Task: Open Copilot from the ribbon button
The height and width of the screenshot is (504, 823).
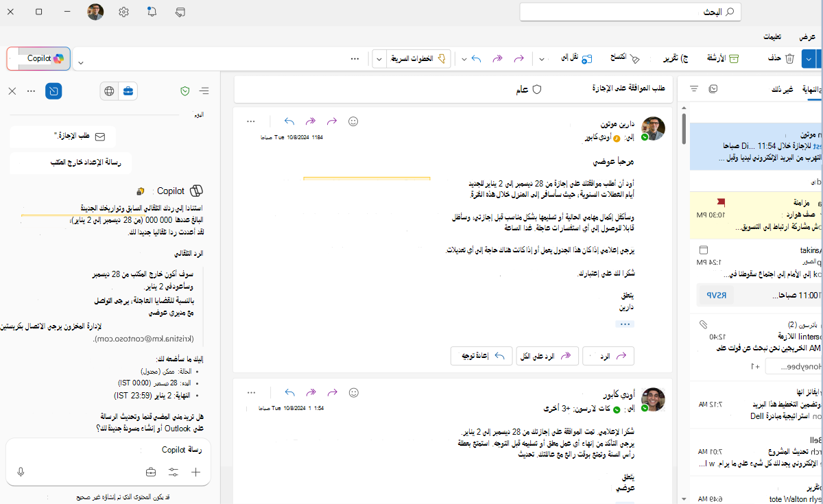Action: click(38, 59)
